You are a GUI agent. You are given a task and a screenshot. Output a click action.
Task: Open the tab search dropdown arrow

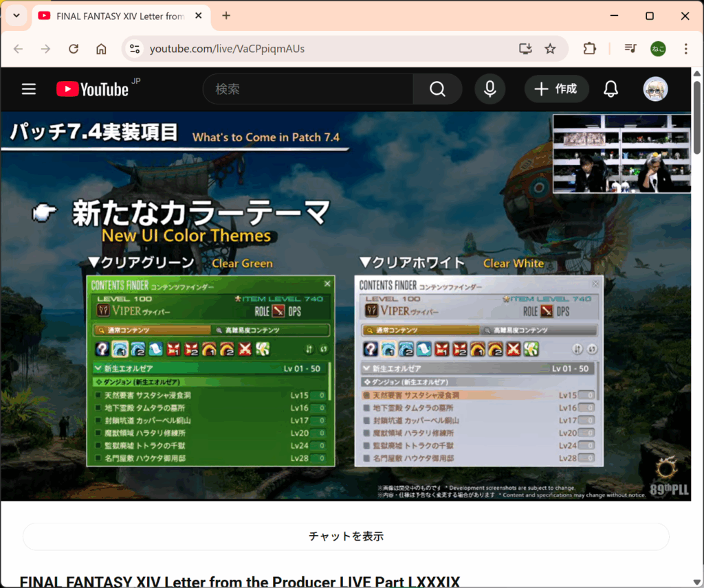tap(16, 16)
